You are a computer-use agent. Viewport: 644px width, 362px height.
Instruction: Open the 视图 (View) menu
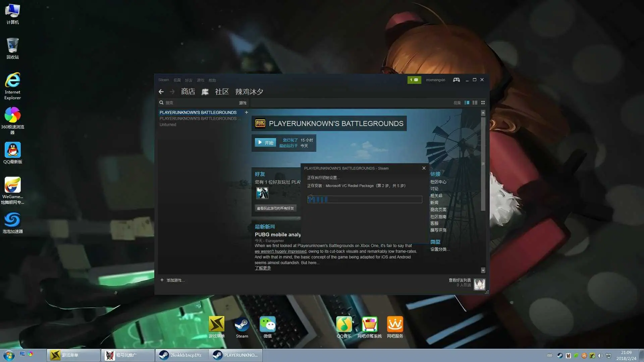point(177,80)
